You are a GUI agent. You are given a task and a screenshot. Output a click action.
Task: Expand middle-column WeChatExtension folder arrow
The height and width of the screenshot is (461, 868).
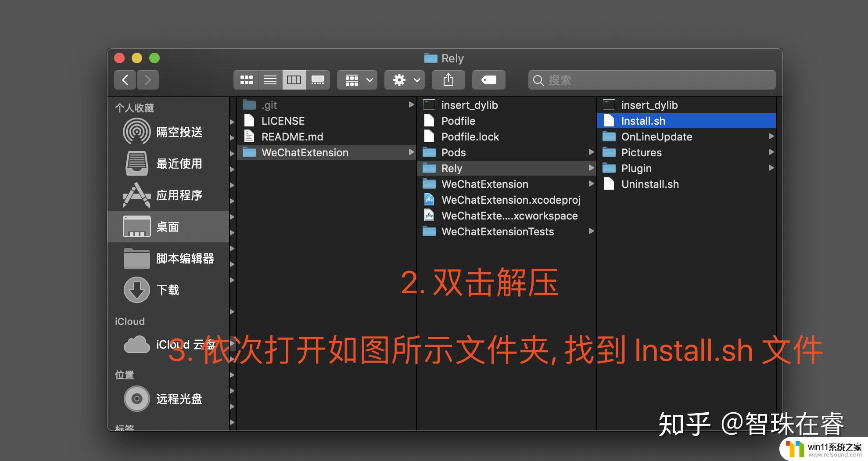tap(591, 184)
